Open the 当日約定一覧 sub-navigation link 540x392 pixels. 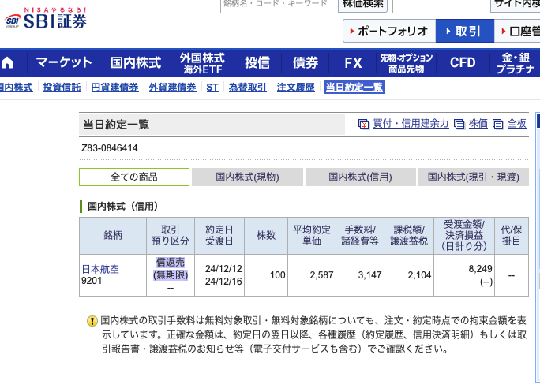pos(354,87)
